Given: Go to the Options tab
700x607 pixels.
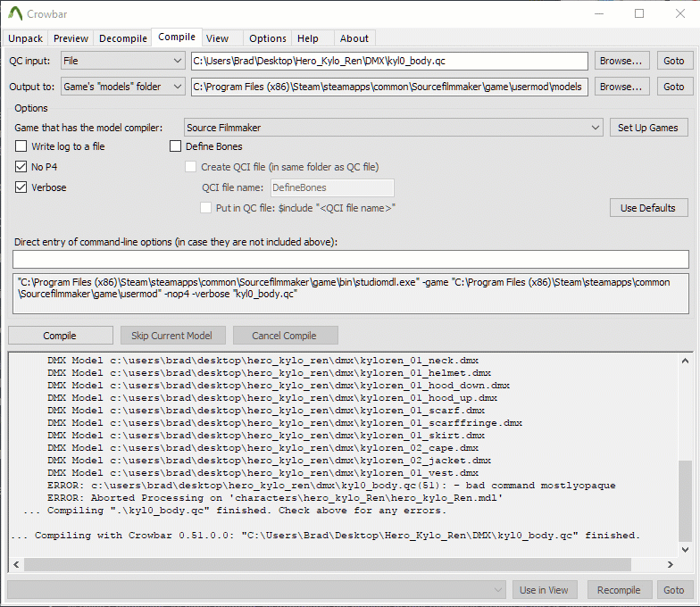Looking at the screenshot, I should (268, 38).
